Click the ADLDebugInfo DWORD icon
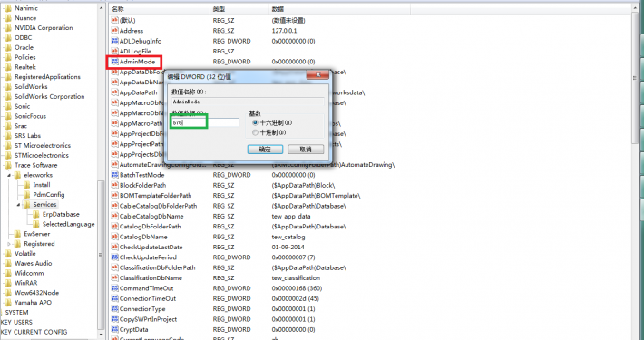This screenshot has width=644, height=340. coord(115,41)
